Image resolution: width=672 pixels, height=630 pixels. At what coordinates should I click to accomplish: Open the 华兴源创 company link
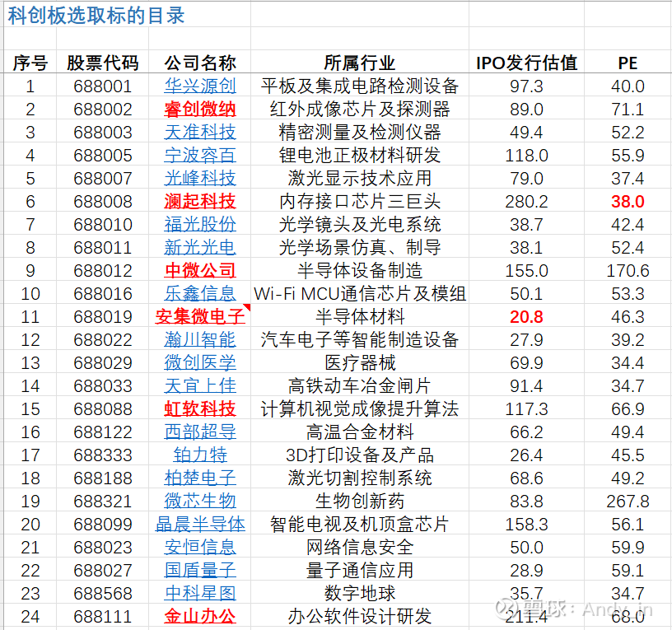(200, 86)
